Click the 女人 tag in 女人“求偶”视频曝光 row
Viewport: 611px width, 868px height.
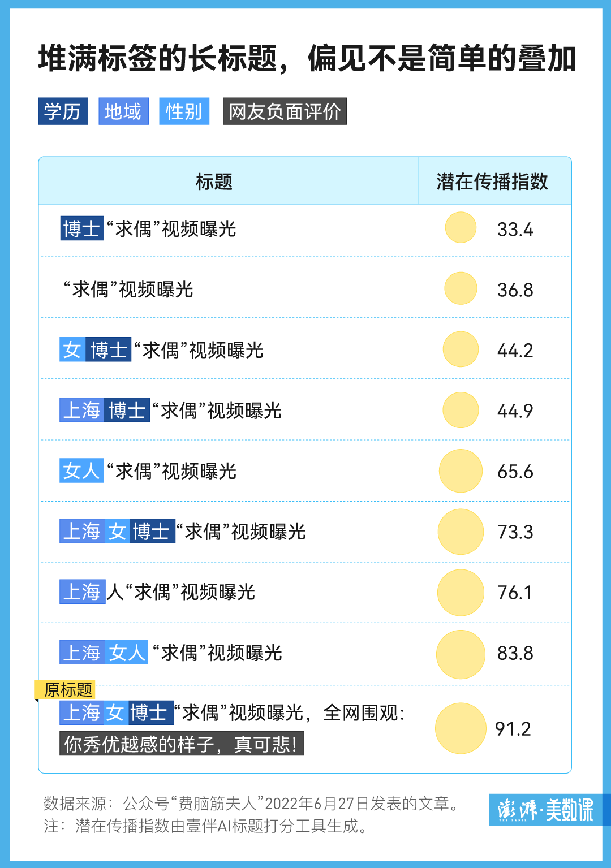[x=81, y=470]
